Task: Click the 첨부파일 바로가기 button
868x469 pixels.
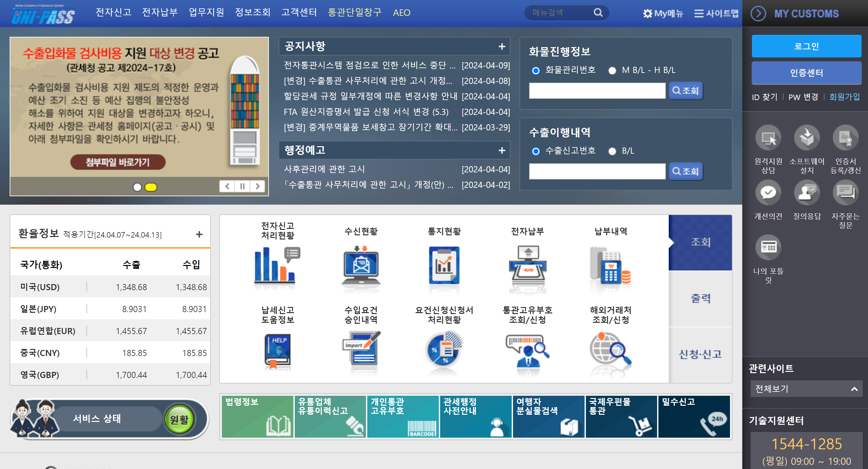Action: (x=118, y=162)
